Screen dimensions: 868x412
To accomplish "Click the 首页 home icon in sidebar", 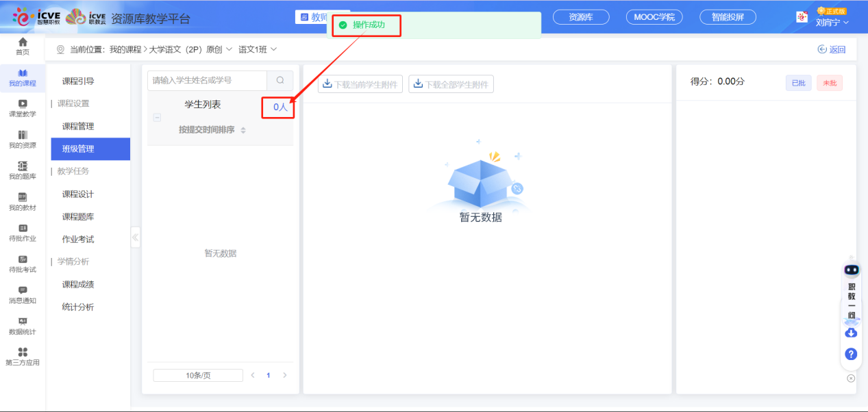I will 23,46.
